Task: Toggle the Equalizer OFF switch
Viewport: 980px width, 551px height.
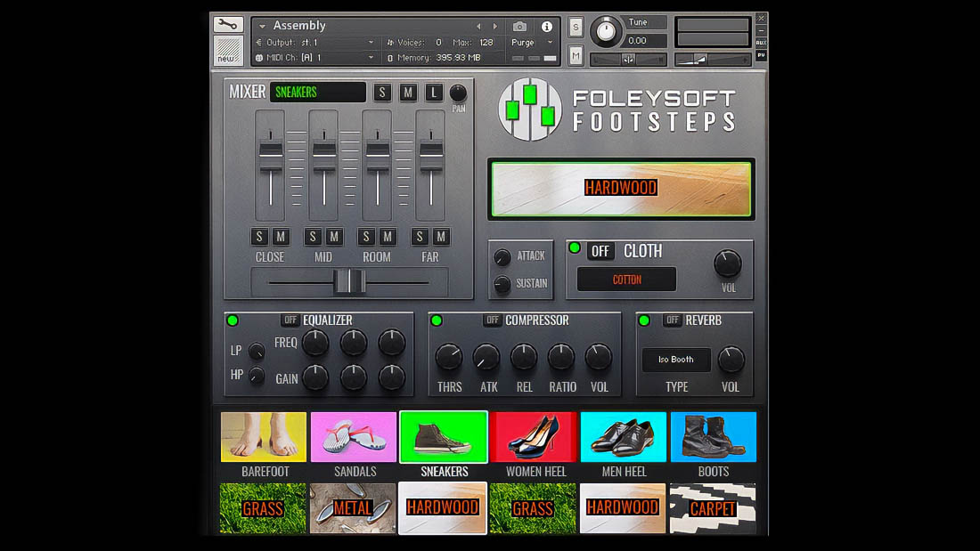Action: click(x=290, y=320)
